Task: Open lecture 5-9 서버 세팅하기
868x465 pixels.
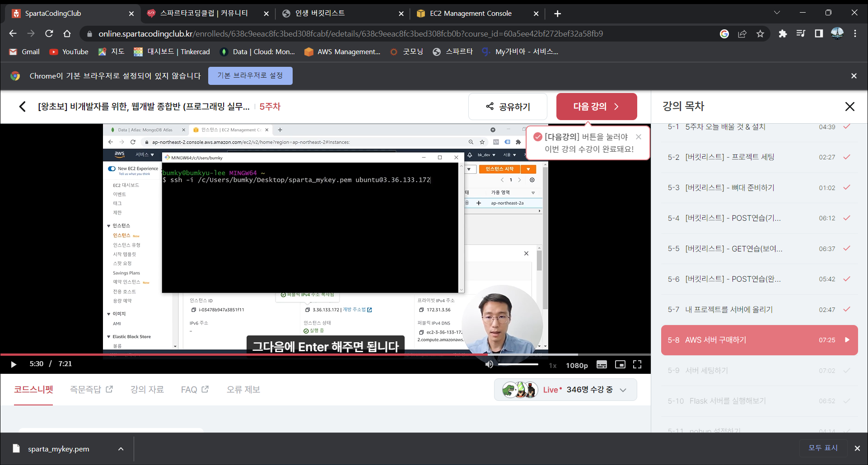Action: pyautogui.click(x=759, y=371)
